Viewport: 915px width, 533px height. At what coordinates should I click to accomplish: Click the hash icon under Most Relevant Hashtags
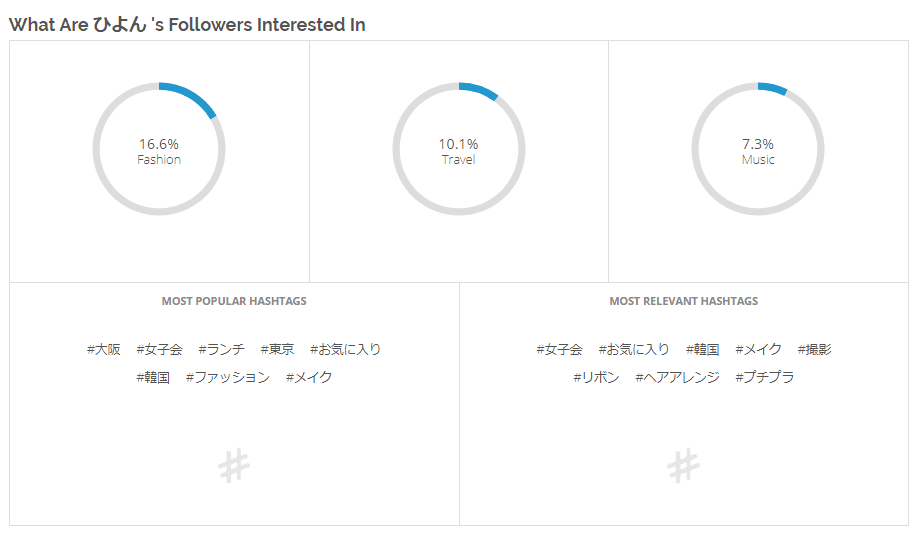click(x=683, y=466)
